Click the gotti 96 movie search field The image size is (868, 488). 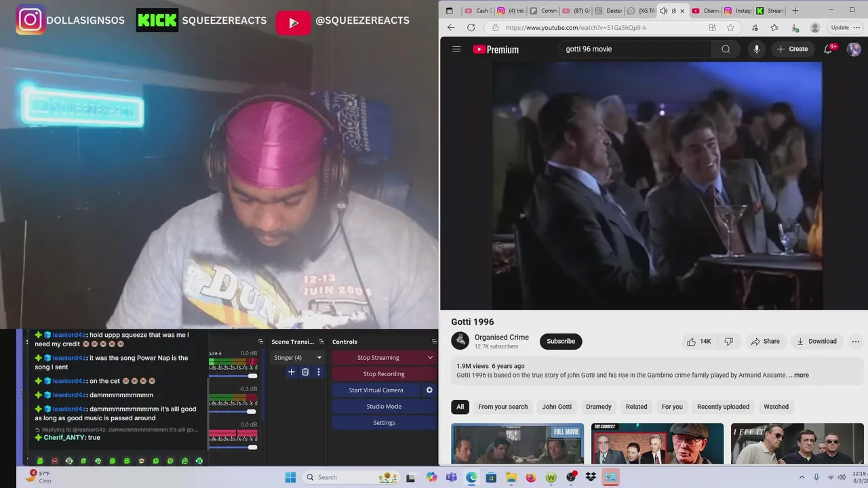click(x=635, y=49)
